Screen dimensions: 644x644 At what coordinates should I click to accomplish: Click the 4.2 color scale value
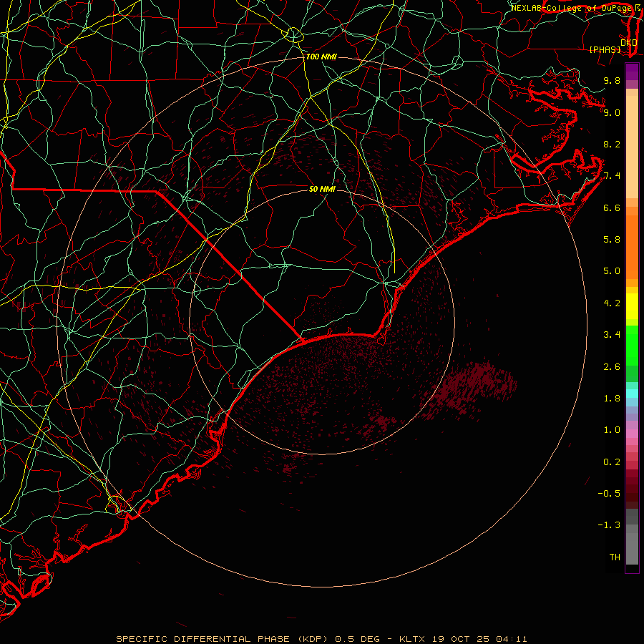[x=612, y=303]
